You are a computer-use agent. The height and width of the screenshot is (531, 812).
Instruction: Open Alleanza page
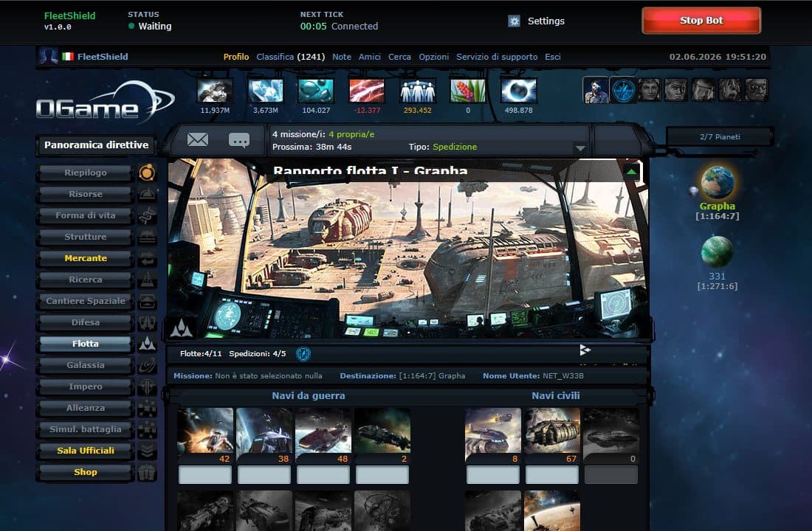86,408
